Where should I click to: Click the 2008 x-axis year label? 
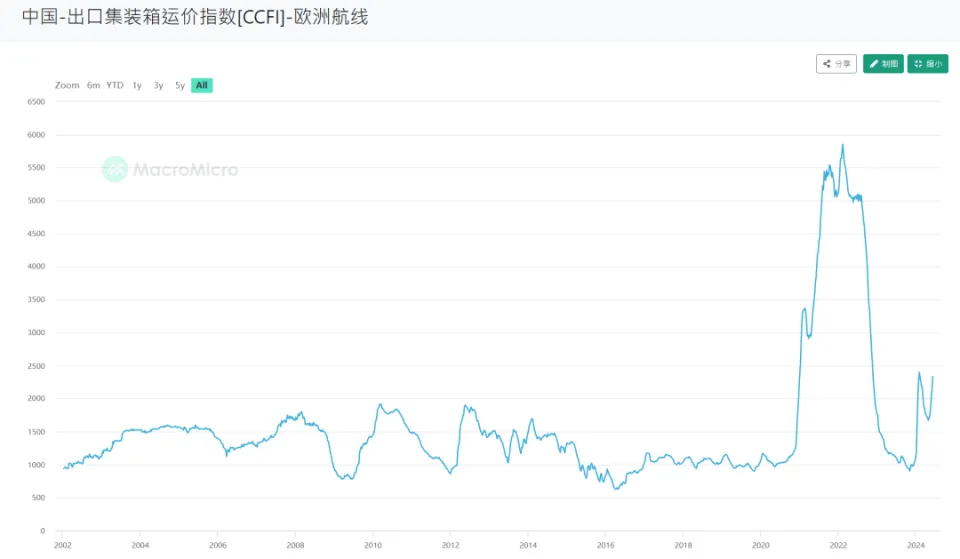click(x=295, y=546)
